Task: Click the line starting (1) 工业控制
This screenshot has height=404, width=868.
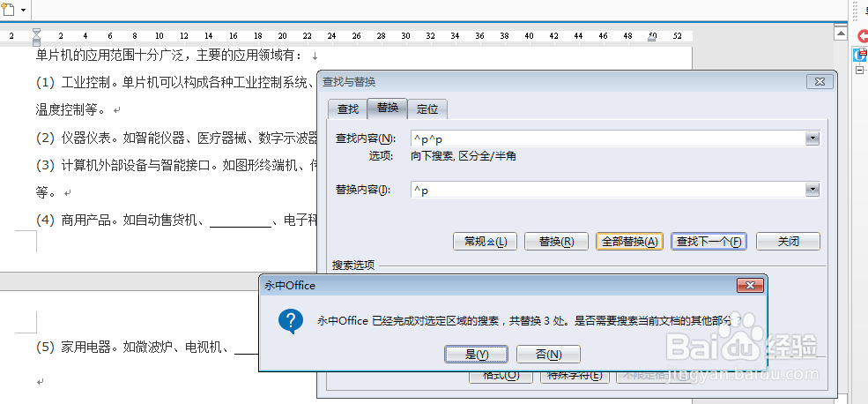Action: pos(176,83)
